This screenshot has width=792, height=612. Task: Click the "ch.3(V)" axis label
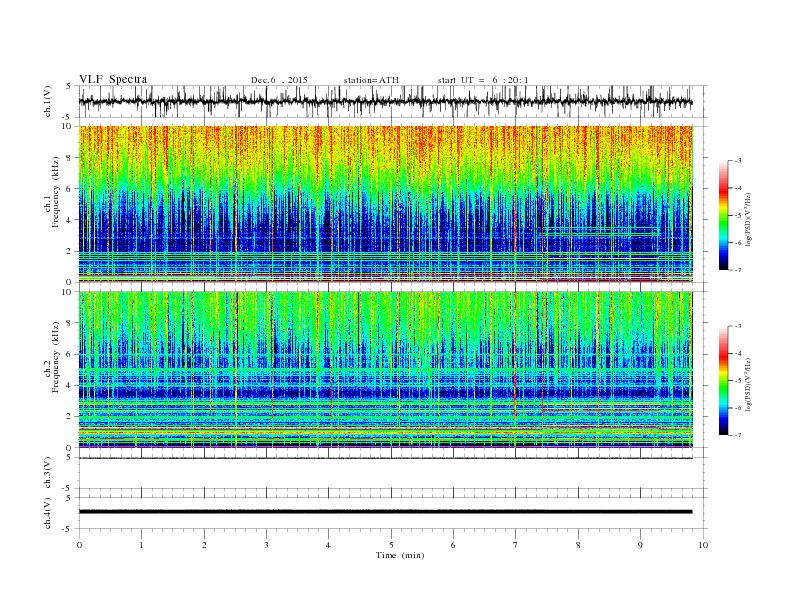click(x=48, y=473)
